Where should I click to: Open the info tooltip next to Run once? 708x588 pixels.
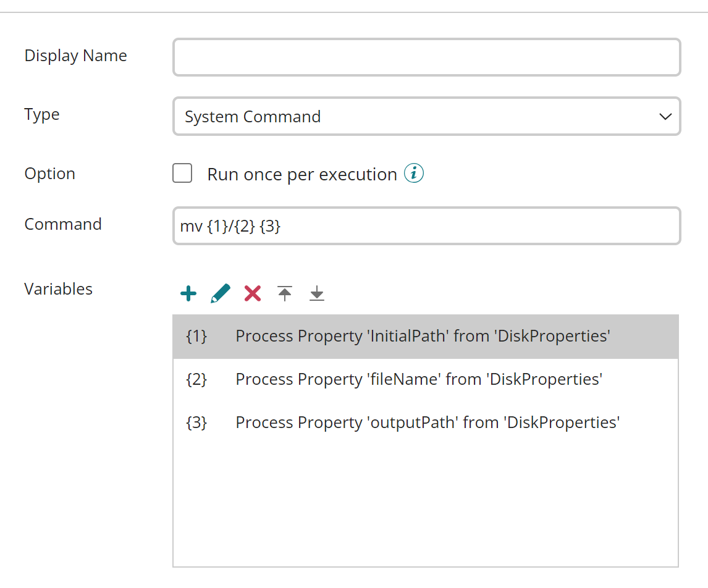pos(414,173)
